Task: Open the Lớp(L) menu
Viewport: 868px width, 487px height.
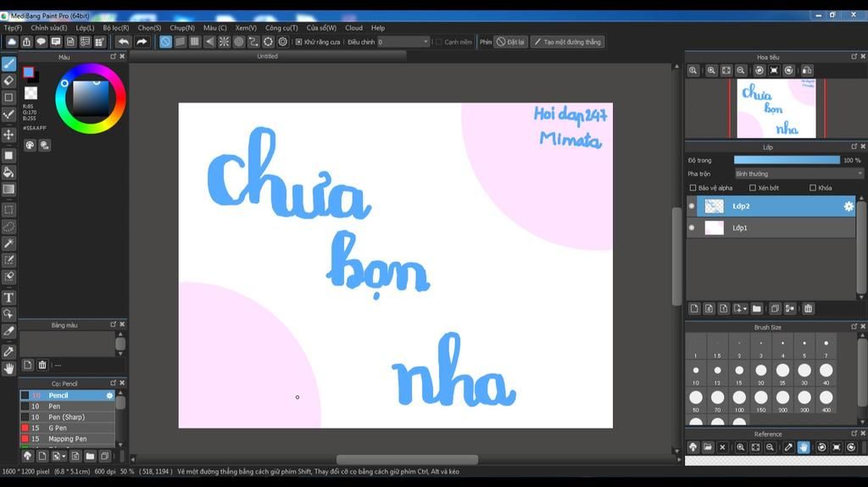Action: tap(85, 28)
